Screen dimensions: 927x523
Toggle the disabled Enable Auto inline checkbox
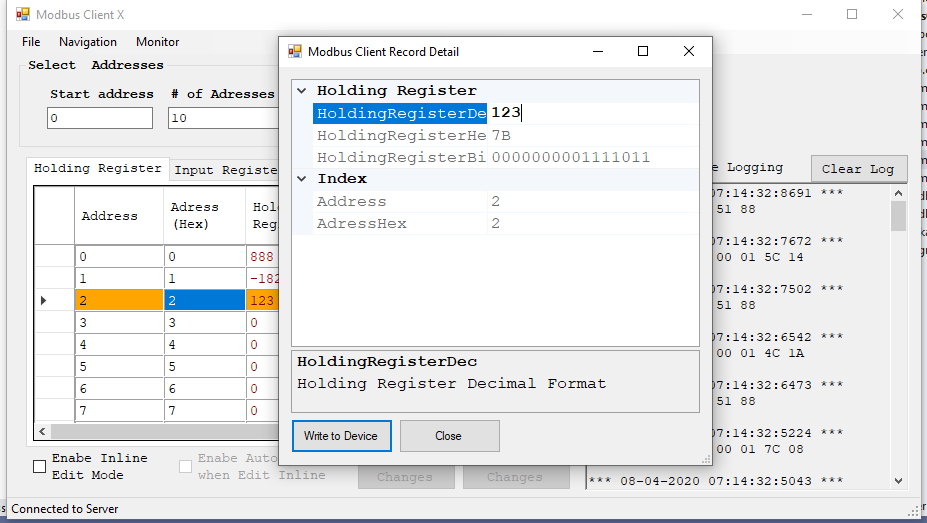(185, 467)
